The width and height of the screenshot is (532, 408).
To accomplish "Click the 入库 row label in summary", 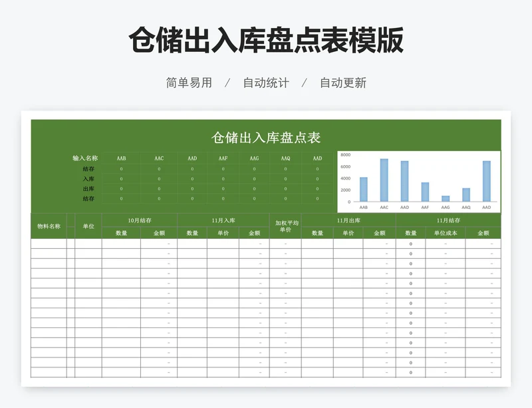I will (x=88, y=178).
